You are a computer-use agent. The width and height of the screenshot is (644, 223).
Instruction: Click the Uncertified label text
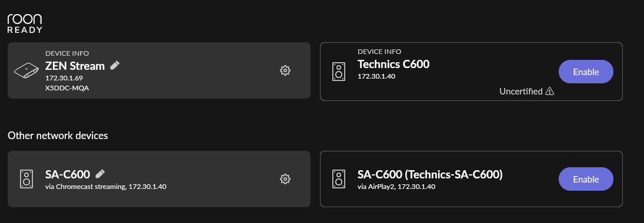tap(520, 92)
